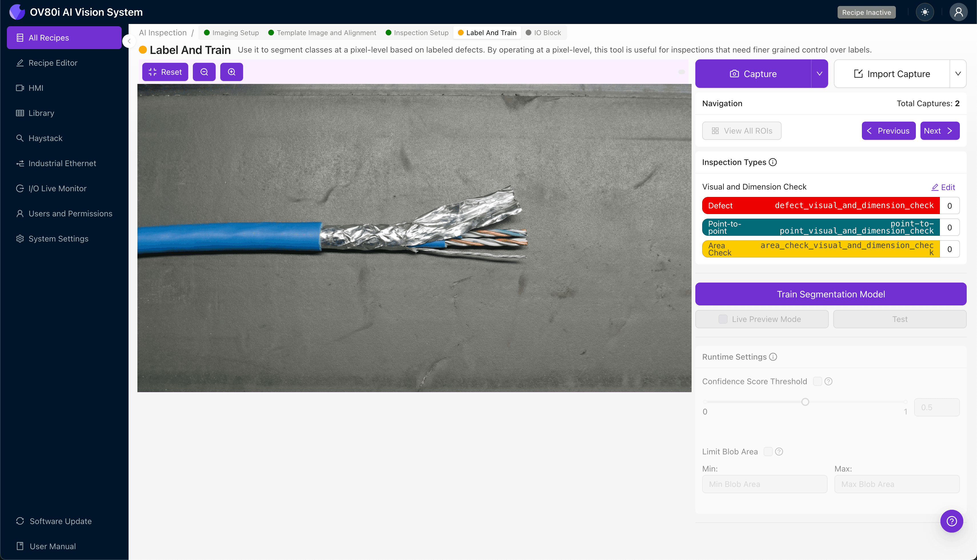977x560 pixels.
Task: Open the floating help button
Action: pos(952,521)
